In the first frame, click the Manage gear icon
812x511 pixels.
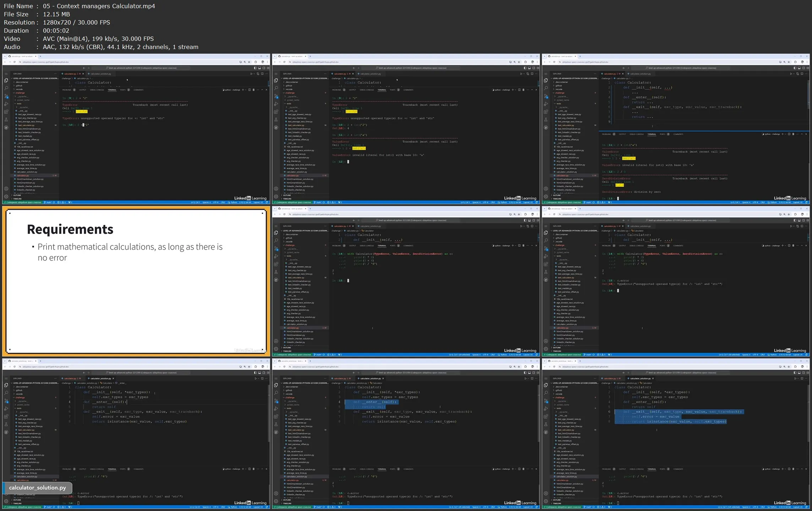click(6, 196)
